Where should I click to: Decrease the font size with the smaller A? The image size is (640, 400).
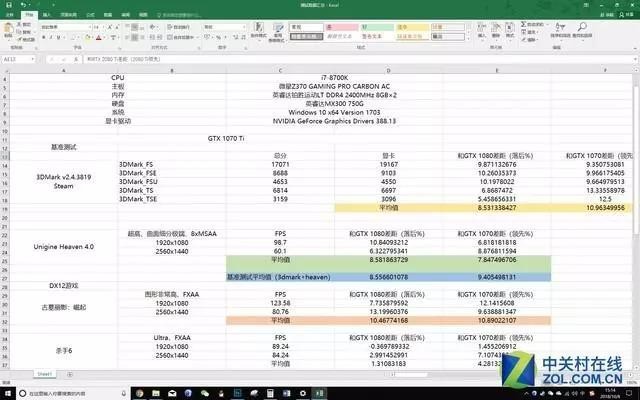click(116, 27)
